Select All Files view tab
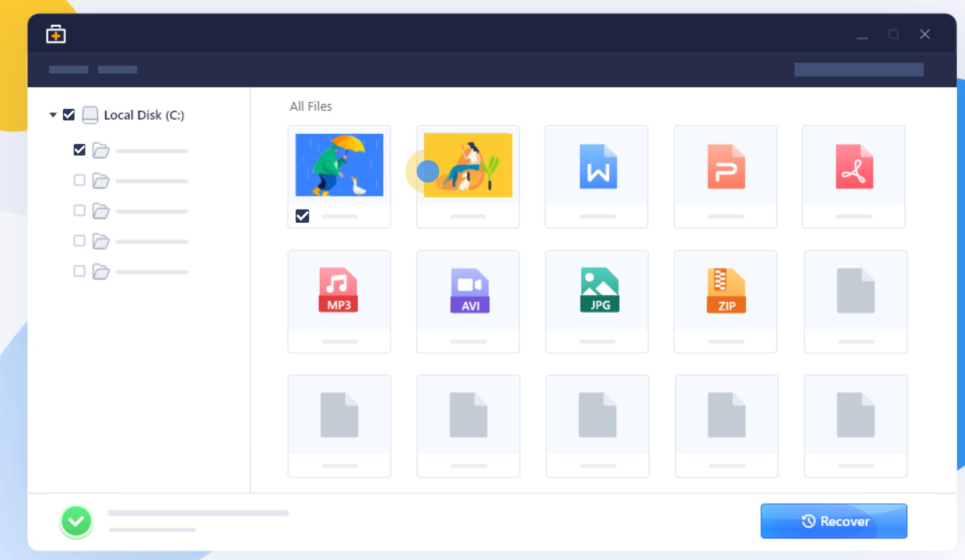Screen dimensions: 965x560 pyautogui.click(x=310, y=106)
